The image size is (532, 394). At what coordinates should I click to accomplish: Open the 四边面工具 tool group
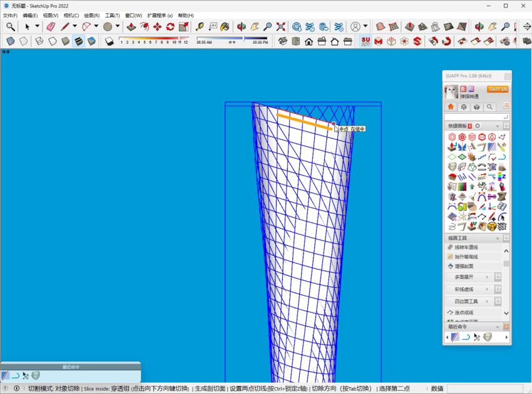[469, 301]
